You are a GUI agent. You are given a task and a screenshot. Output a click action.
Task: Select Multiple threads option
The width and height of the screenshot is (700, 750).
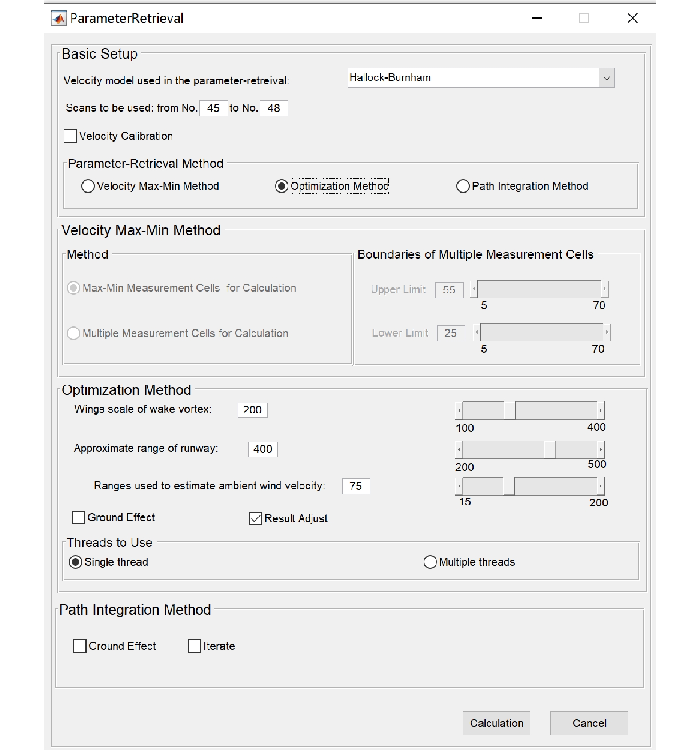(430, 562)
